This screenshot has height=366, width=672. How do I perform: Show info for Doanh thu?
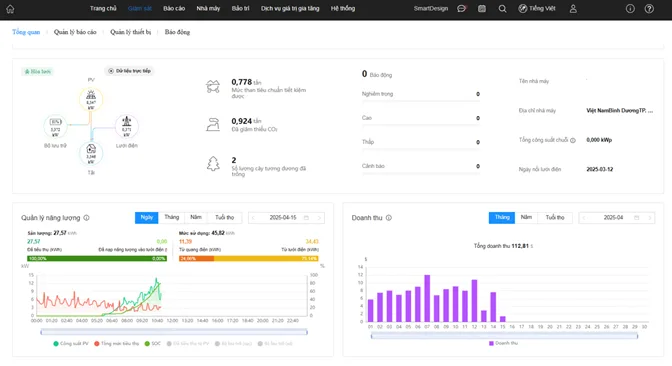click(x=389, y=218)
